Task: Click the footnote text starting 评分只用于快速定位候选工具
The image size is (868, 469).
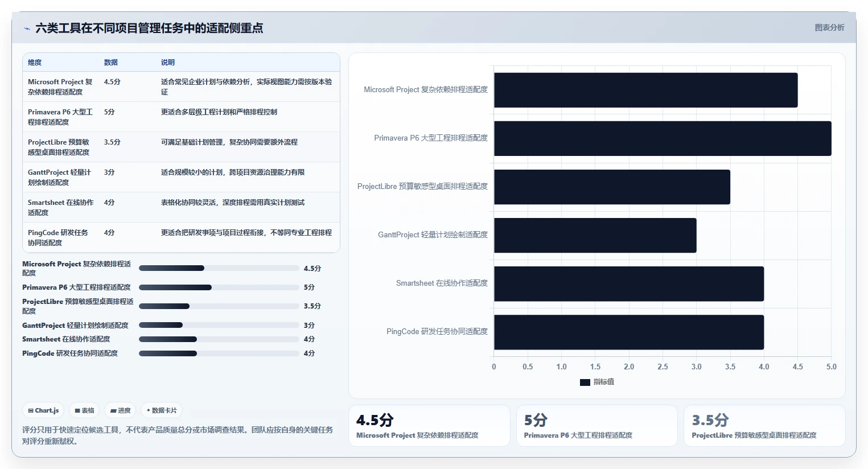Action: pyautogui.click(x=178, y=435)
